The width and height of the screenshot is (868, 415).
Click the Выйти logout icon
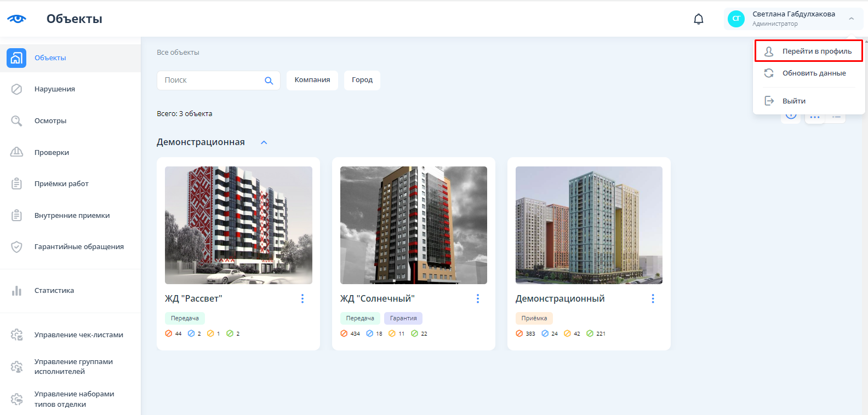pyautogui.click(x=769, y=101)
